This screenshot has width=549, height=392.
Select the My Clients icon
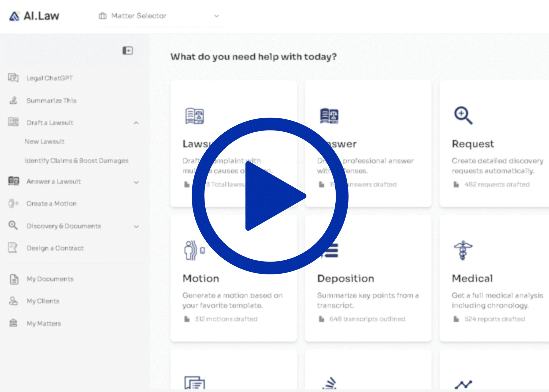13,301
